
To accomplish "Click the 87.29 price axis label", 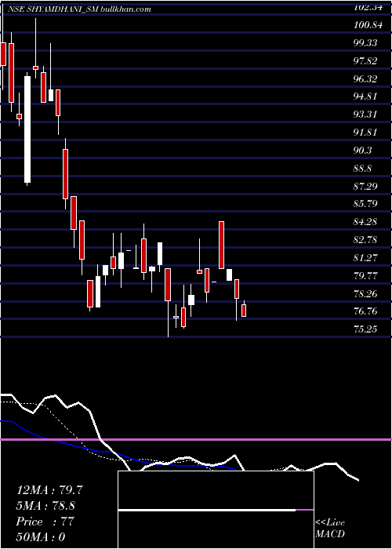I will pyautogui.click(x=365, y=186).
